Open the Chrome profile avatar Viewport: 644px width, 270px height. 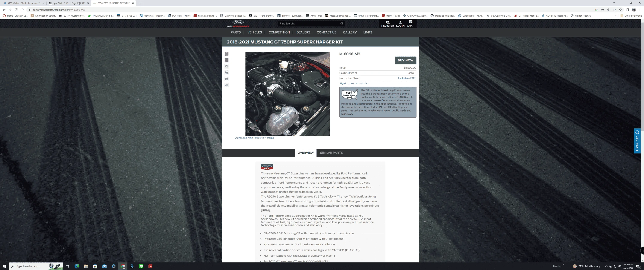point(634,10)
